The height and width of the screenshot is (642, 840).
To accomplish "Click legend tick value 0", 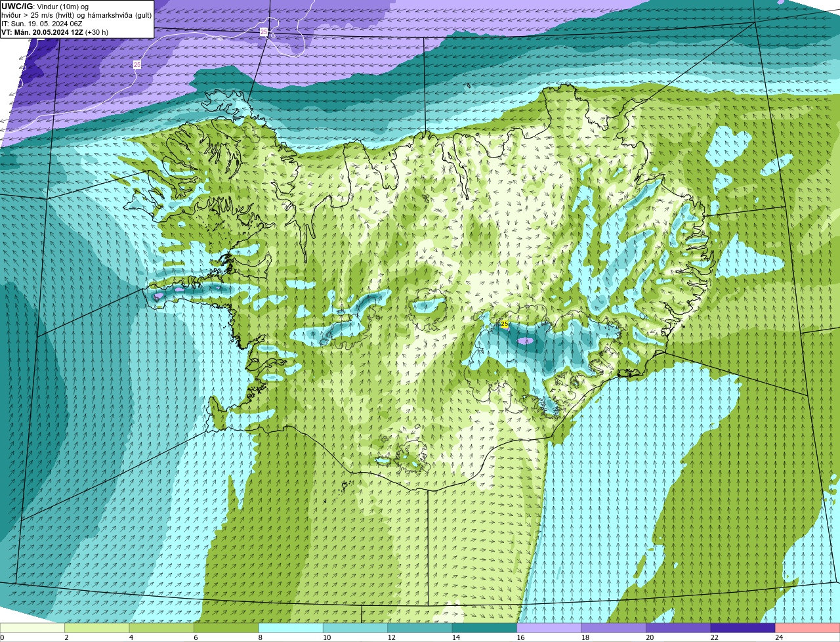I will pos(2,637).
